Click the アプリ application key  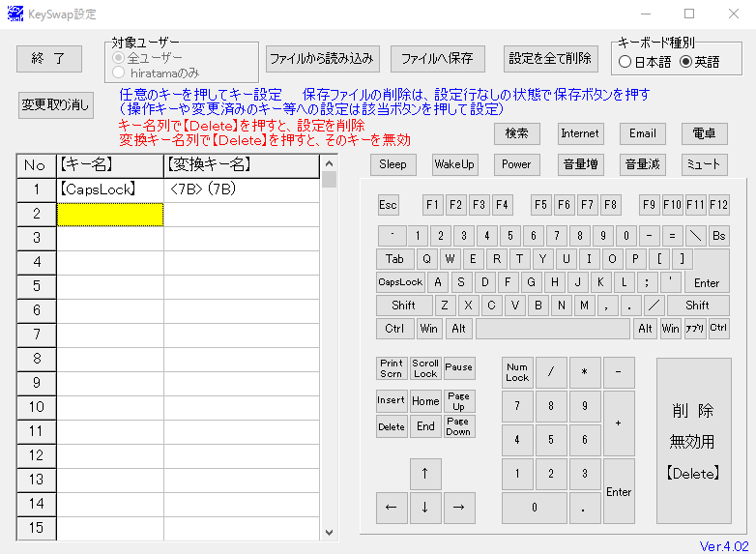click(695, 329)
